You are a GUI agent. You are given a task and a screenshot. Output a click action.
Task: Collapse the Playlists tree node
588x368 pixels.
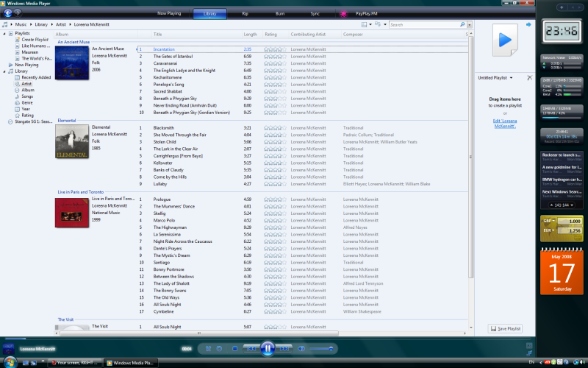click(4, 33)
